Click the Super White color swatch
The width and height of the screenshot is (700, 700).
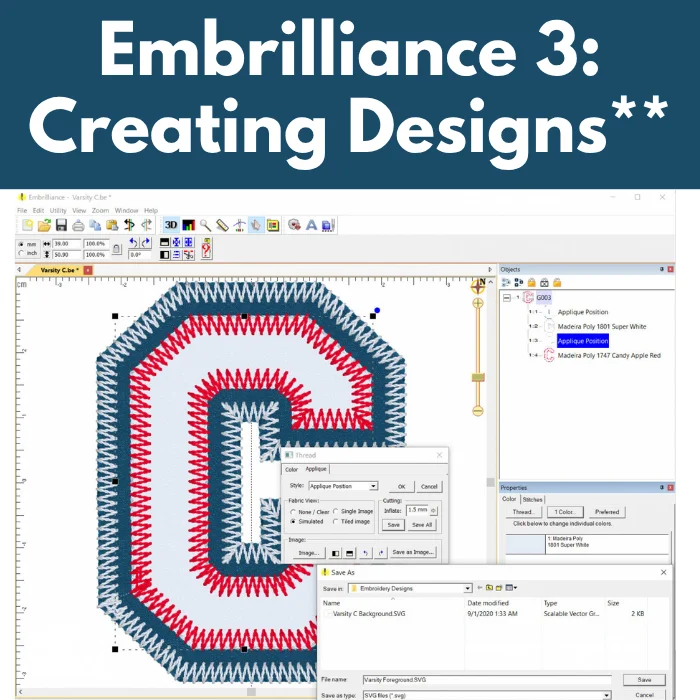pos(525,544)
